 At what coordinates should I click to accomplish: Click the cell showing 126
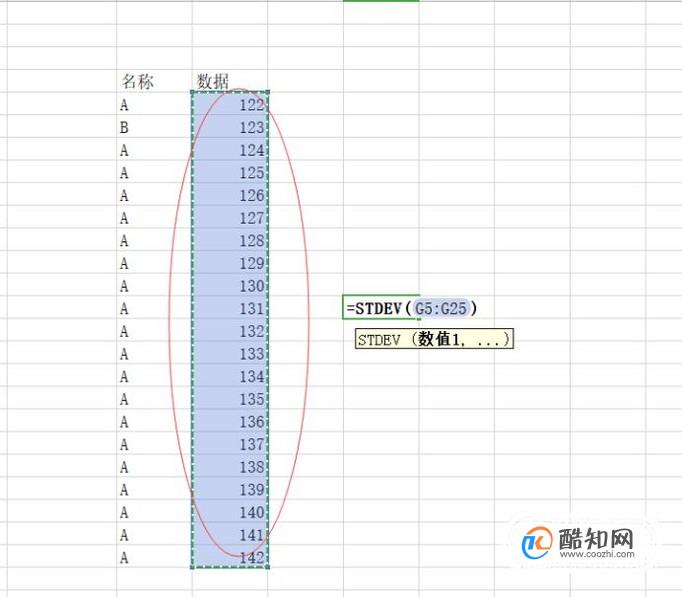click(x=230, y=194)
